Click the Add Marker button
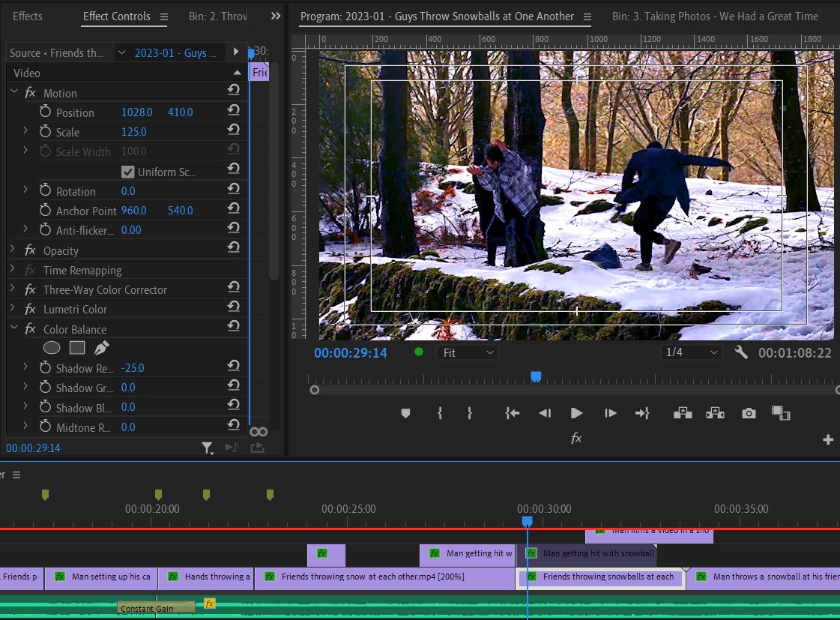The image size is (840, 620). coord(405,413)
